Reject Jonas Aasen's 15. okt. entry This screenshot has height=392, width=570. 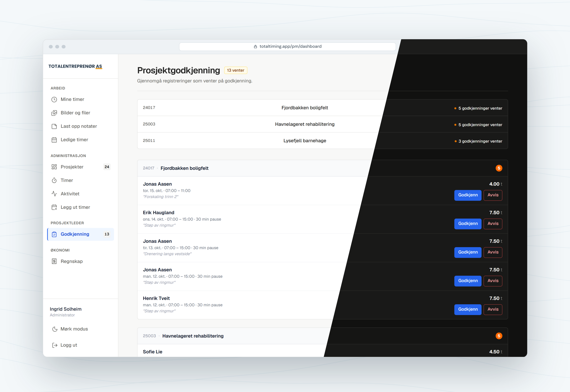pyautogui.click(x=493, y=195)
